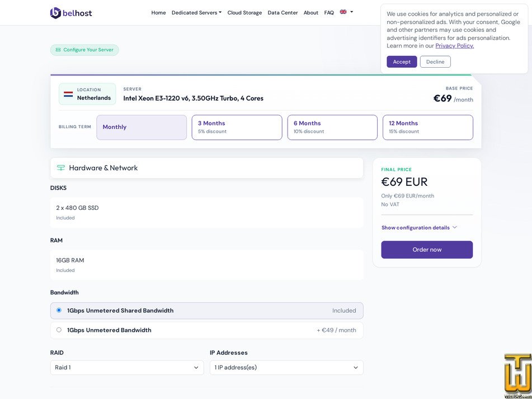Viewport: 532px width, 399px height.
Task: Open the RAID dropdown
Action: click(127, 368)
